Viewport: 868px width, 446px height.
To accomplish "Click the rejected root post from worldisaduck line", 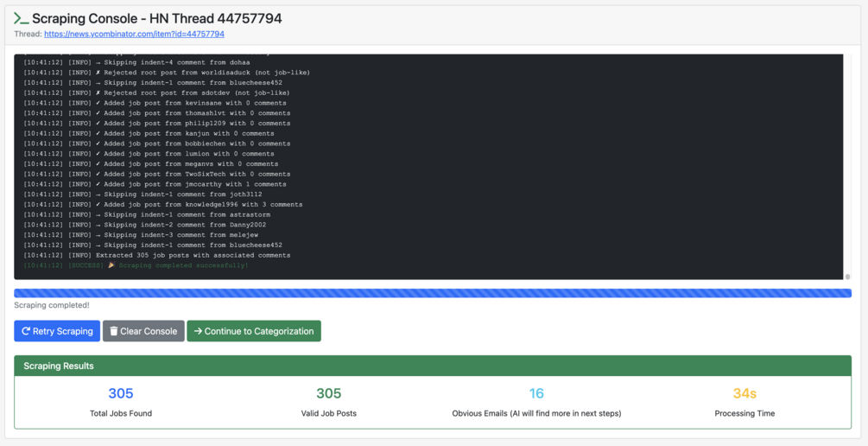I will [167, 73].
